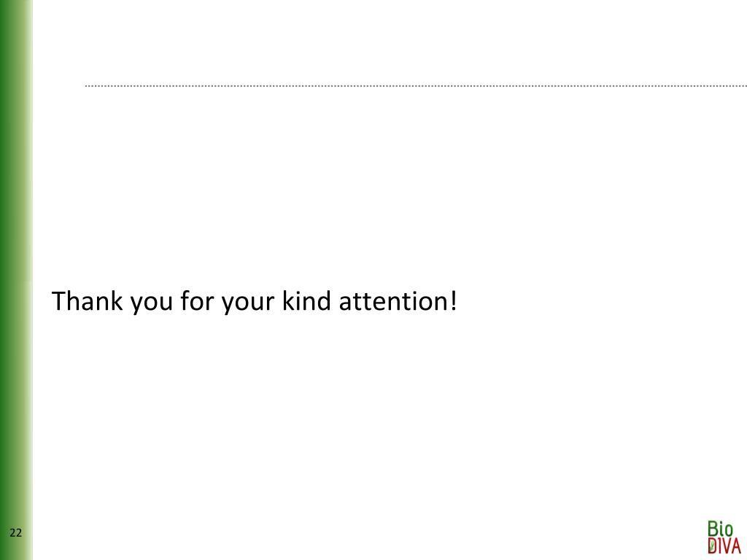Image resolution: width=747 pixels, height=560 pixels.
Task: Click the dark green edge of the sidebar
Action: pyautogui.click(x=4, y=280)
